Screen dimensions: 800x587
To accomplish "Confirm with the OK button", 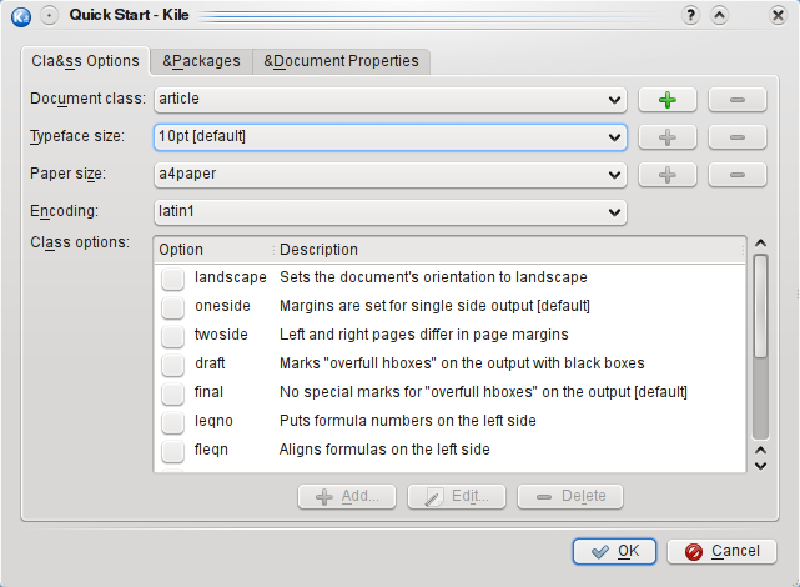I will [614, 551].
